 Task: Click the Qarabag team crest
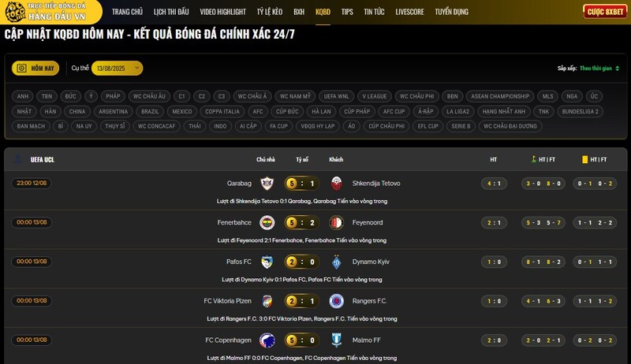click(x=267, y=184)
